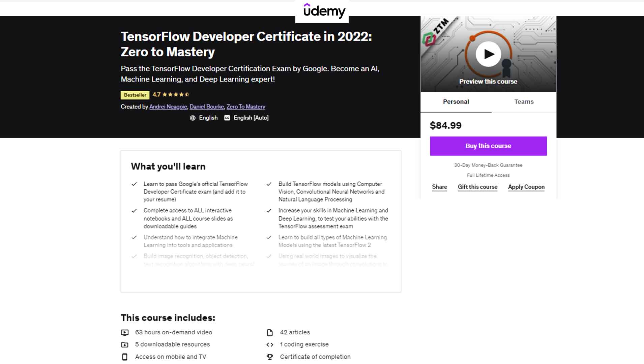Image resolution: width=644 pixels, height=364 pixels.
Task: Click the closed captions icon
Action: click(x=227, y=118)
